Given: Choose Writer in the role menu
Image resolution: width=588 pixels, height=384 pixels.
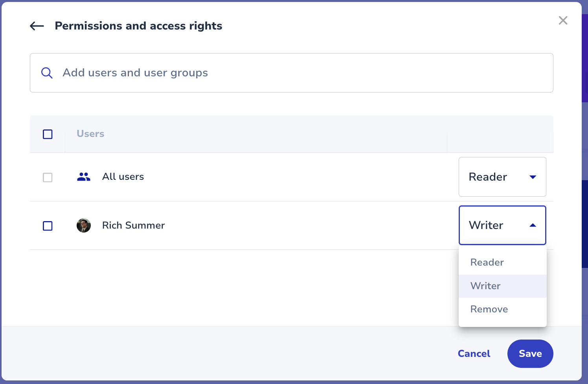Looking at the screenshot, I should [x=485, y=286].
